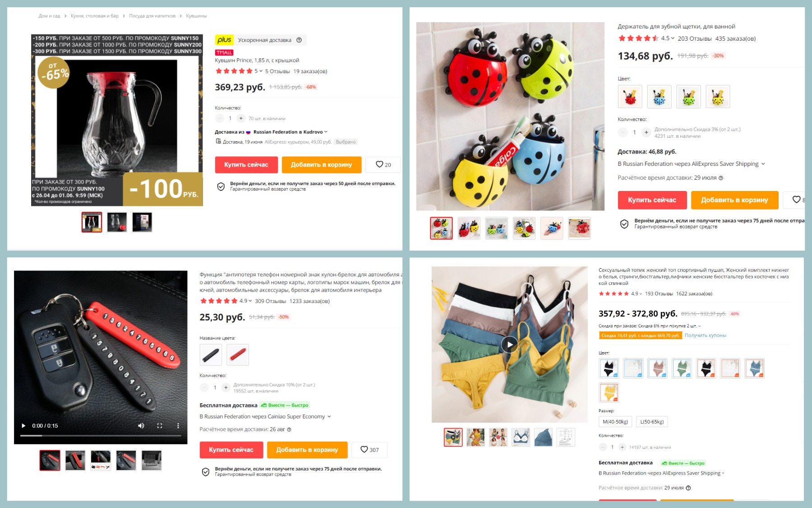The image size is (812, 508).
Task: Choose the red key tag color option
Action: (238, 355)
